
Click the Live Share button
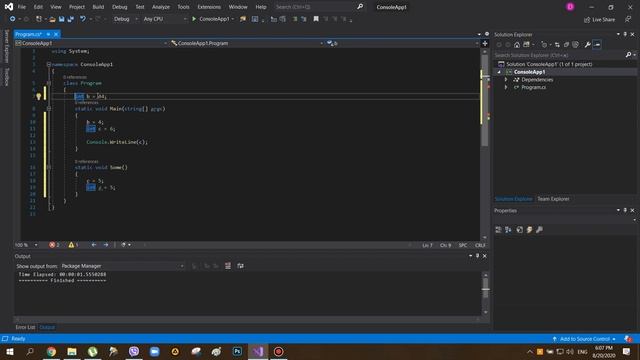tap(599, 20)
